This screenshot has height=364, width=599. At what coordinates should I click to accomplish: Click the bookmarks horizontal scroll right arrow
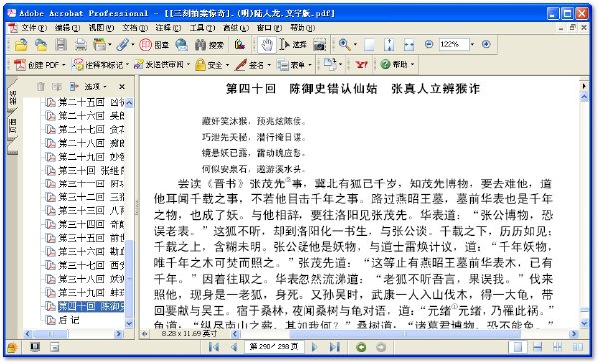pos(119,334)
